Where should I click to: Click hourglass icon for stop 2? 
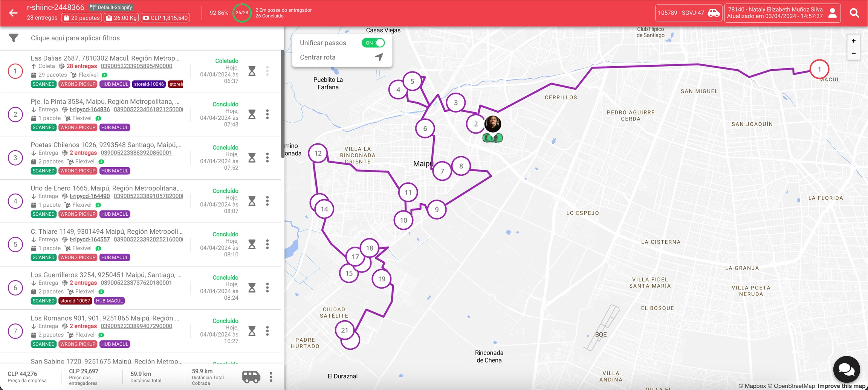(252, 114)
